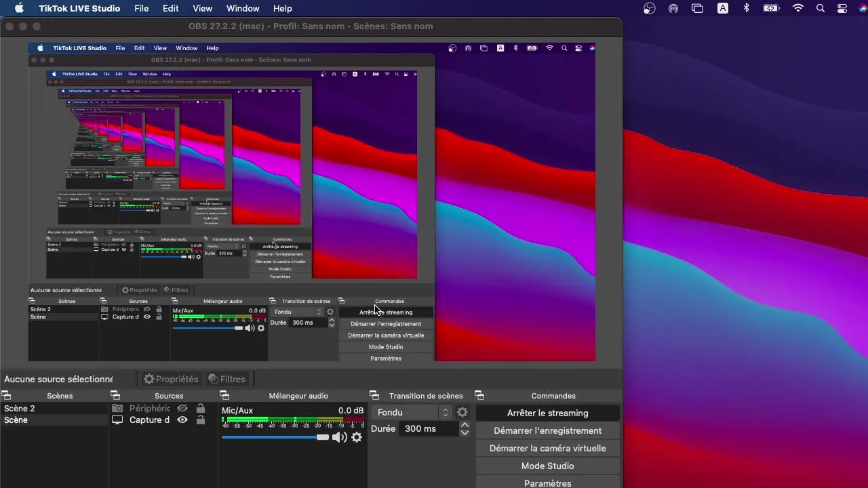Click Démarrer l'enregistrement button
Image resolution: width=868 pixels, height=488 pixels.
[x=548, y=430]
